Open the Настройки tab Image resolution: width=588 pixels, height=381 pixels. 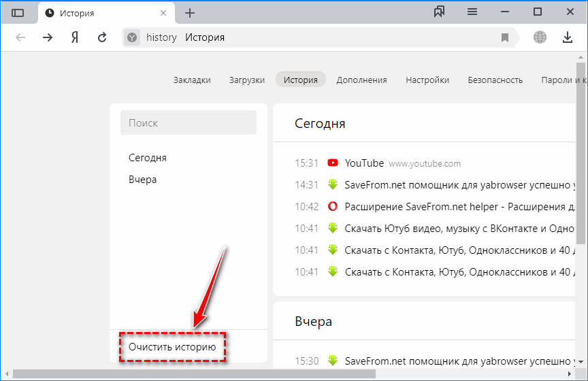[x=427, y=80]
